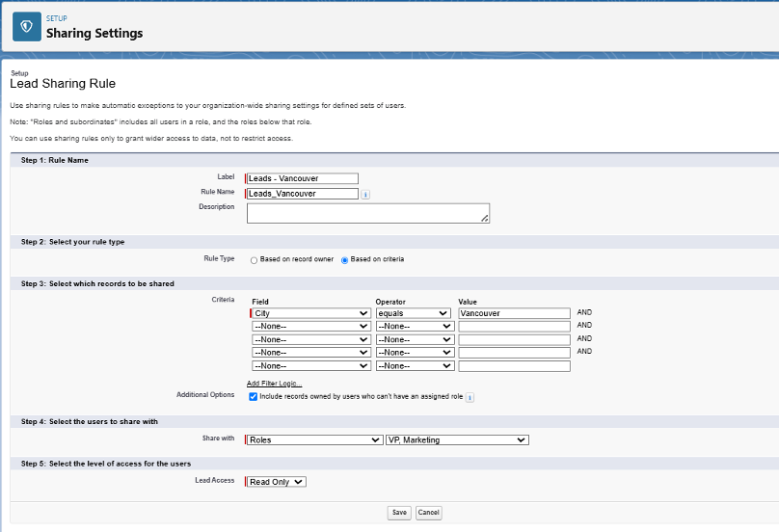Image resolution: width=779 pixels, height=532 pixels.
Task: Open the Roles share with dropdown
Action: [314, 440]
